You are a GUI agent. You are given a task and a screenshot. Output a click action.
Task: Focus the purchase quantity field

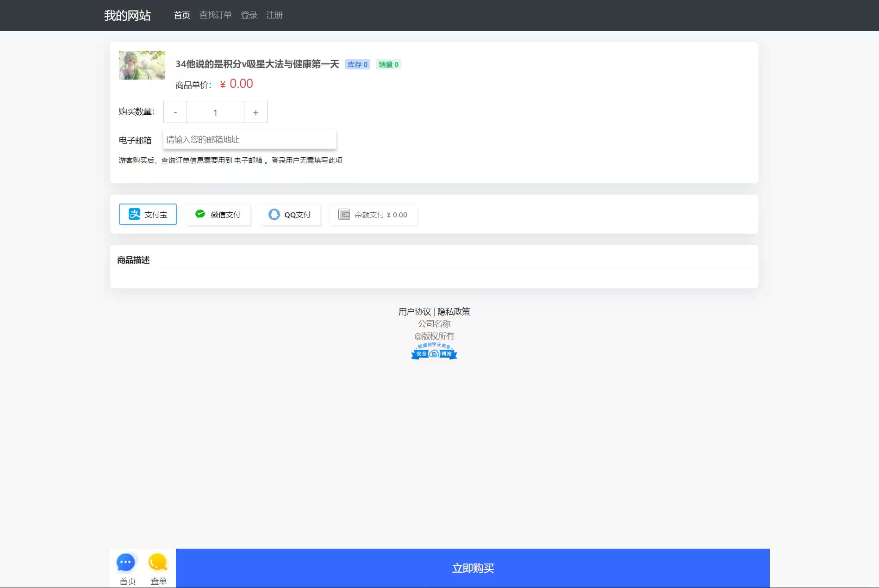click(215, 112)
